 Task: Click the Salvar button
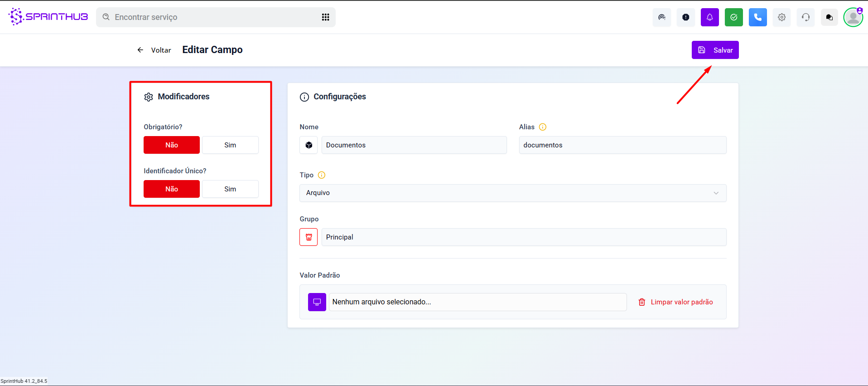(715, 50)
